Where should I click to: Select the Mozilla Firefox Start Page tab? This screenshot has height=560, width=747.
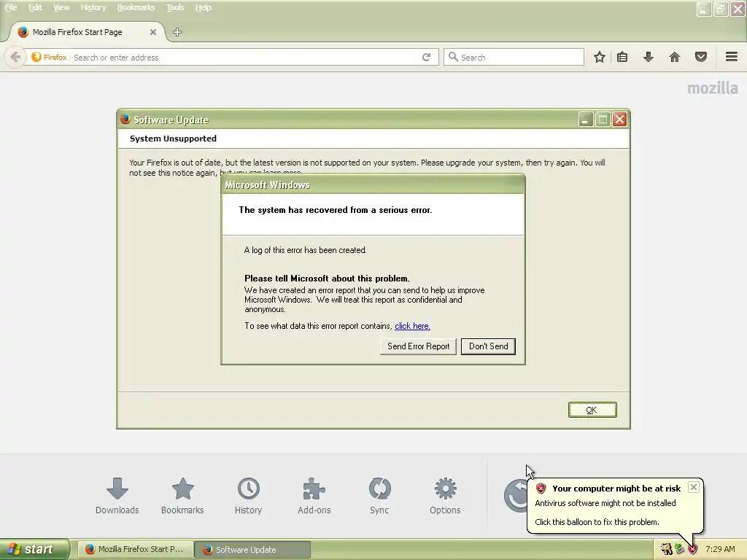coord(86,32)
